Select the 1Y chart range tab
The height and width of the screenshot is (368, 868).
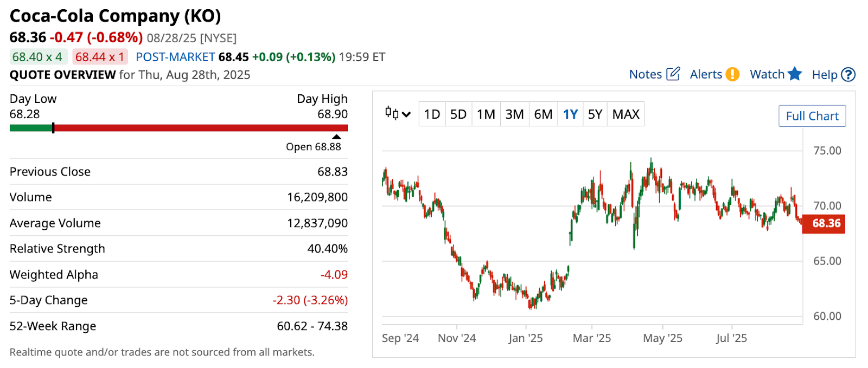click(x=570, y=114)
